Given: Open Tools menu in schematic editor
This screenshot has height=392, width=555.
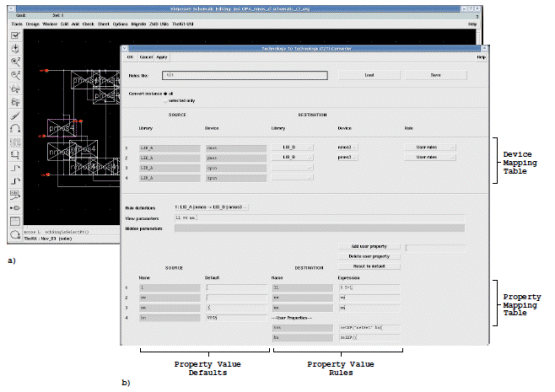Looking at the screenshot, I should click(17, 24).
